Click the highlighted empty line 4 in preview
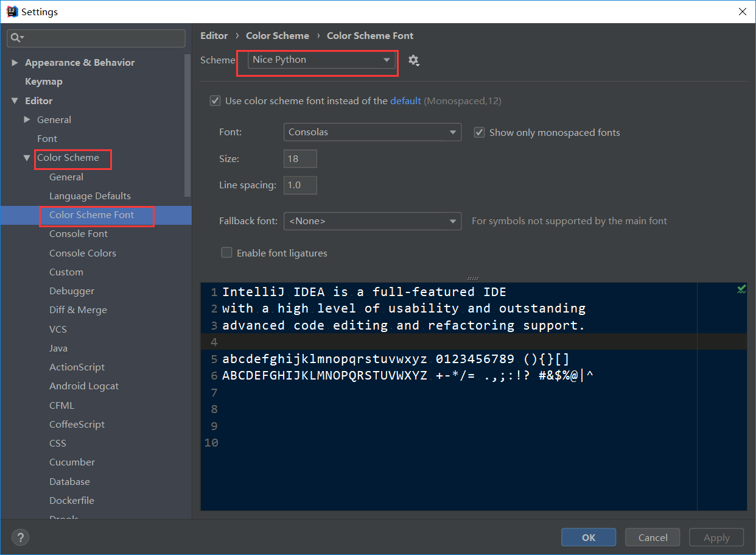 474,342
